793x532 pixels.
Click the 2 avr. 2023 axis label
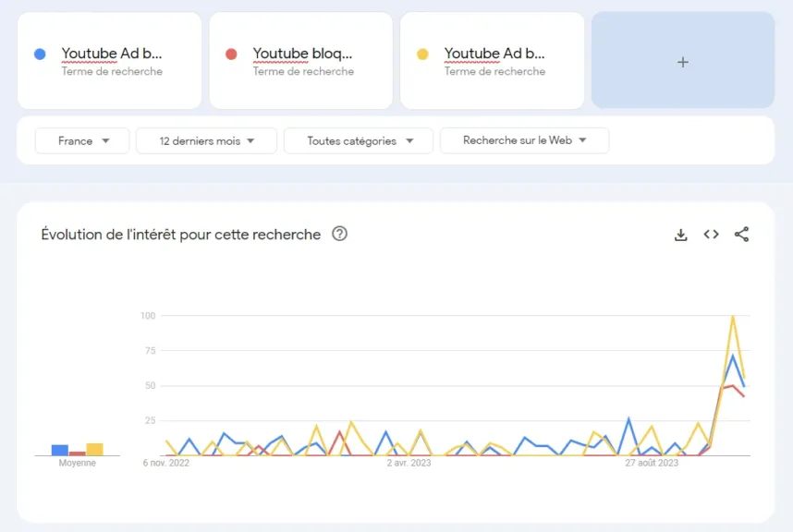click(409, 463)
